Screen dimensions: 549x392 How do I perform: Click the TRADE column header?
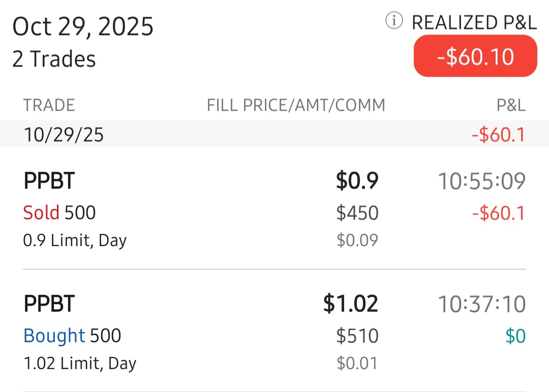coord(49,105)
